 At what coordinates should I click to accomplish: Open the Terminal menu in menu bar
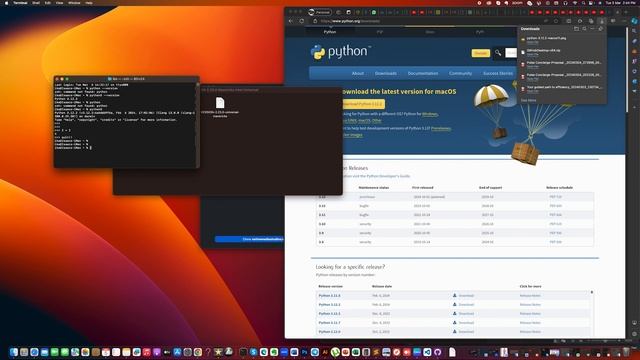click(20, 3)
